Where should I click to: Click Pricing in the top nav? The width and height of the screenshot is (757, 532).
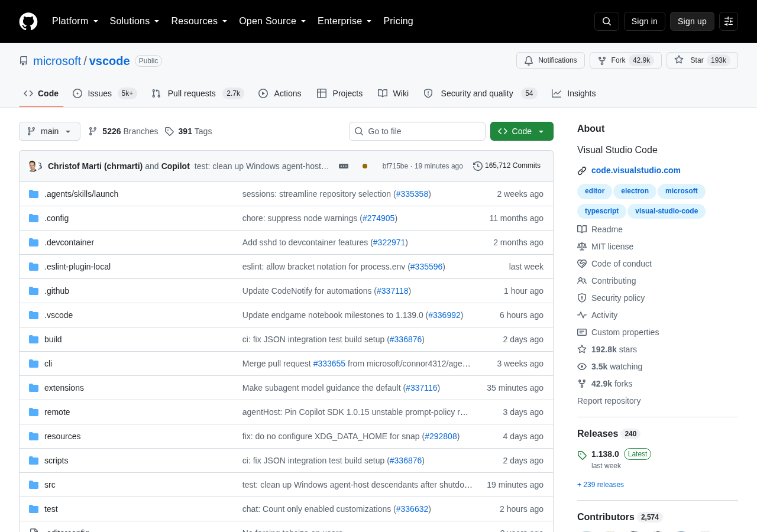[398, 21]
